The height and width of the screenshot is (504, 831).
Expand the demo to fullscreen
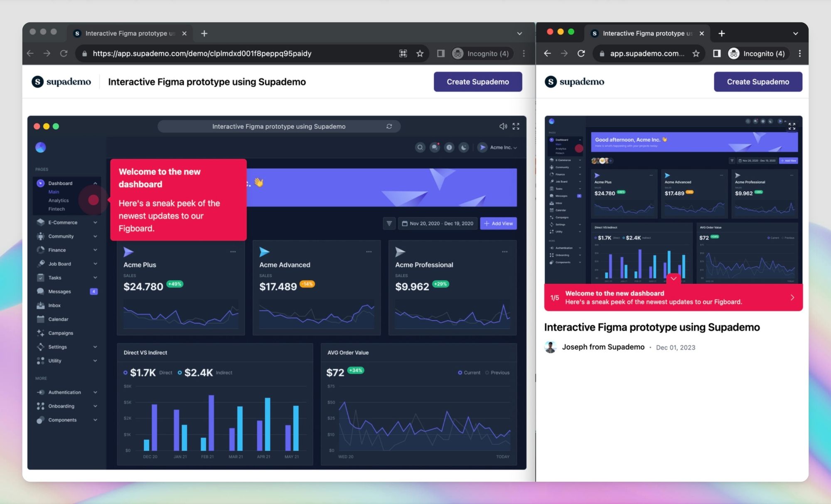tap(516, 126)
